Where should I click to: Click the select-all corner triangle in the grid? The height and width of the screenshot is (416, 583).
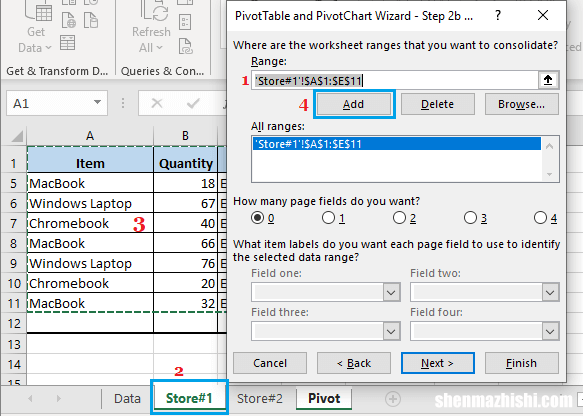coord(17,136)
